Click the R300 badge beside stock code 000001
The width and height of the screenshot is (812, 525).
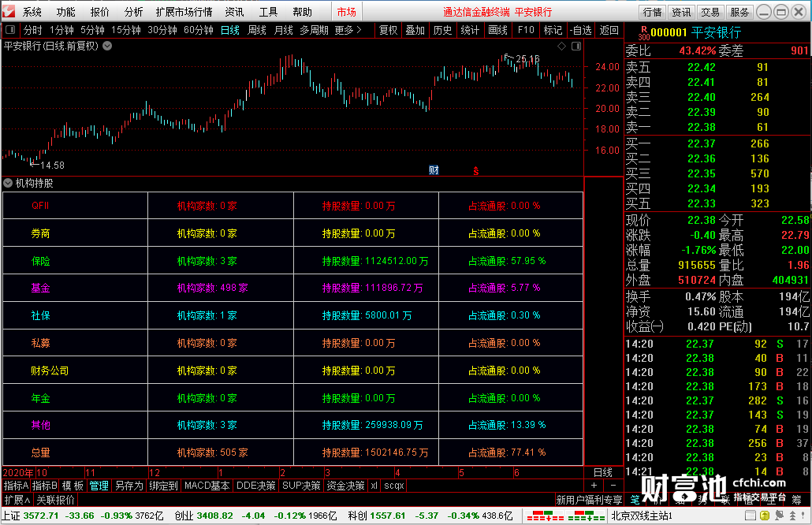coord(644,33)
